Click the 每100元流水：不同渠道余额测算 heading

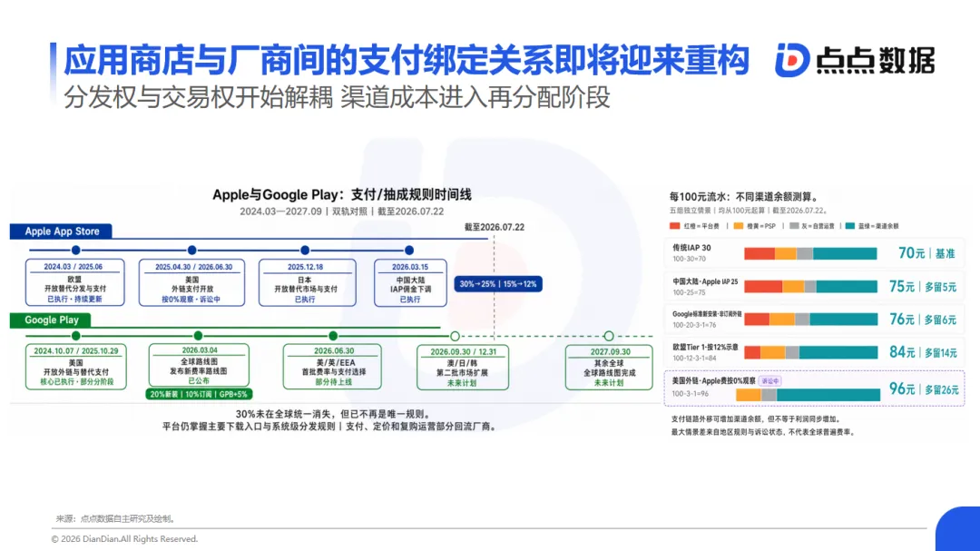pos(744,197)
